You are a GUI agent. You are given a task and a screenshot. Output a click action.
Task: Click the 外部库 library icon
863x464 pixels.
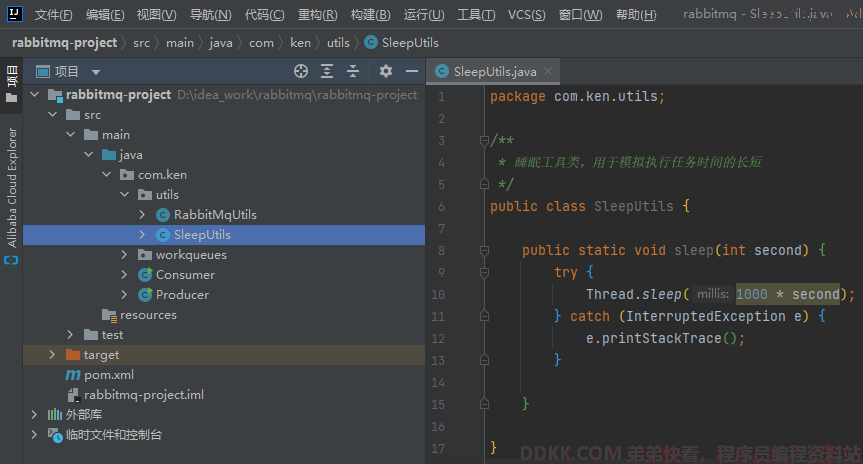click(55, 414)
